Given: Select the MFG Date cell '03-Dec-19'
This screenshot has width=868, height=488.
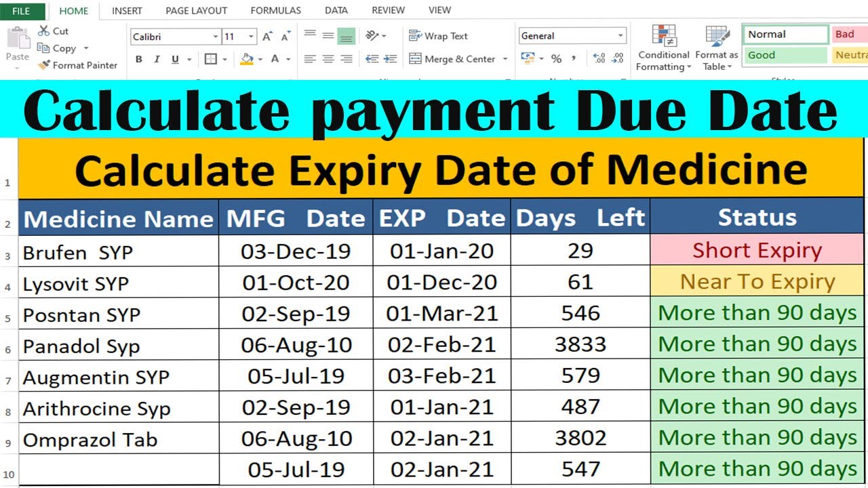Looking at the screenshot, I should click(296, 251).
